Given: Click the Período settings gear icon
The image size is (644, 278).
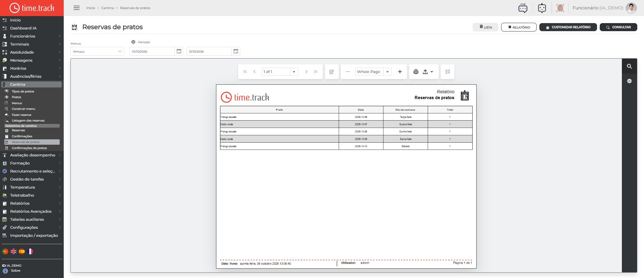Looking at the screenshot, I should (133, 42).
